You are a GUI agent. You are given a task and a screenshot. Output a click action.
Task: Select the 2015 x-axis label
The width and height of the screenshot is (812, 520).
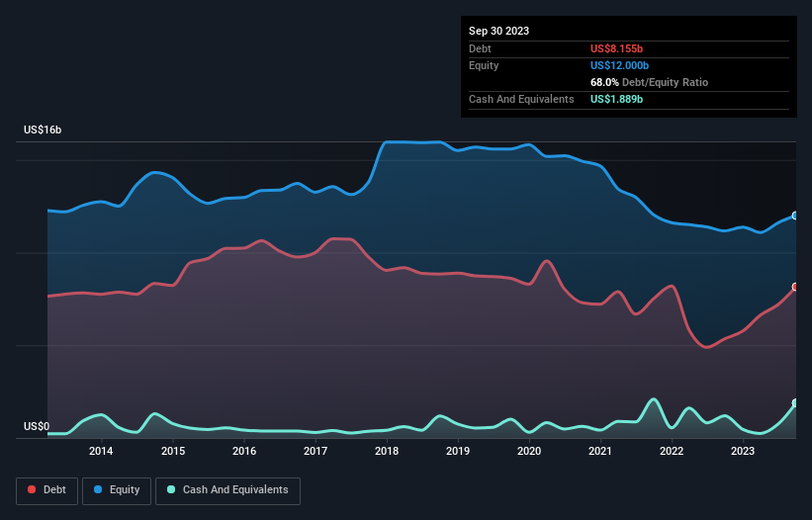173,451
